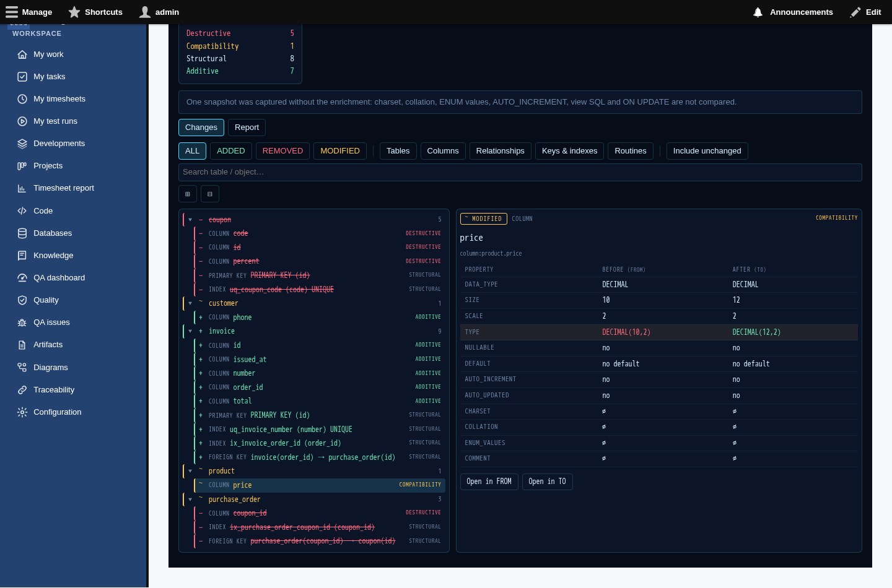Select the customer phone column row

tap(320, 318)
